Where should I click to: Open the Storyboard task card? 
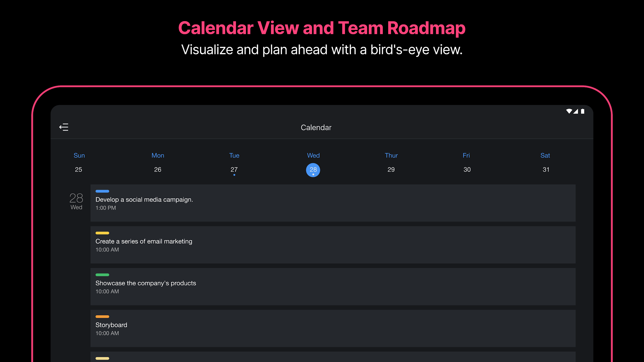333,328
